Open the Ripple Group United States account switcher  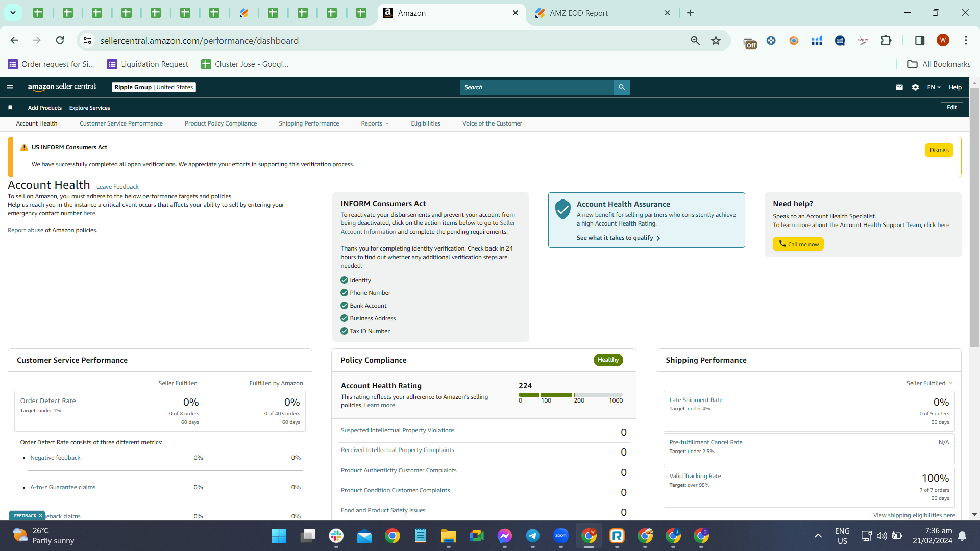pos(154,87)
